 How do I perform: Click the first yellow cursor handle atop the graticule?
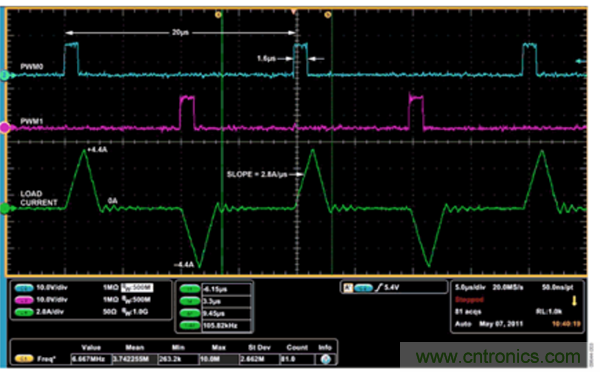(218, 15)
